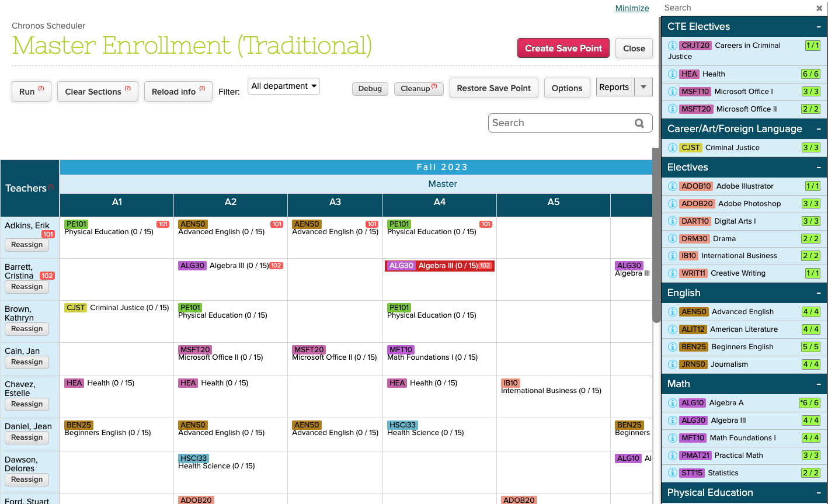Select the A3 period column header
Screen dimensions: 828x504
coord(335,202)
